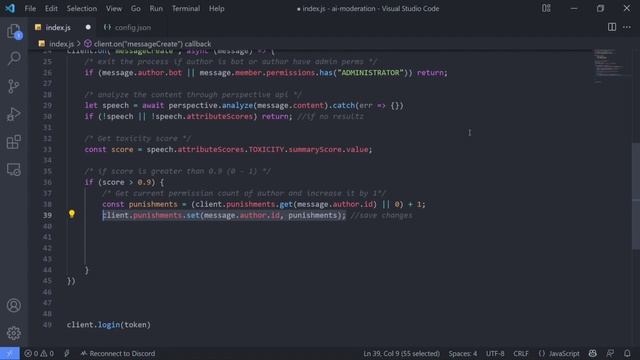This screenshot has width=640, height=360.
Task: Open the Selection menu
Action: (82, 9)
